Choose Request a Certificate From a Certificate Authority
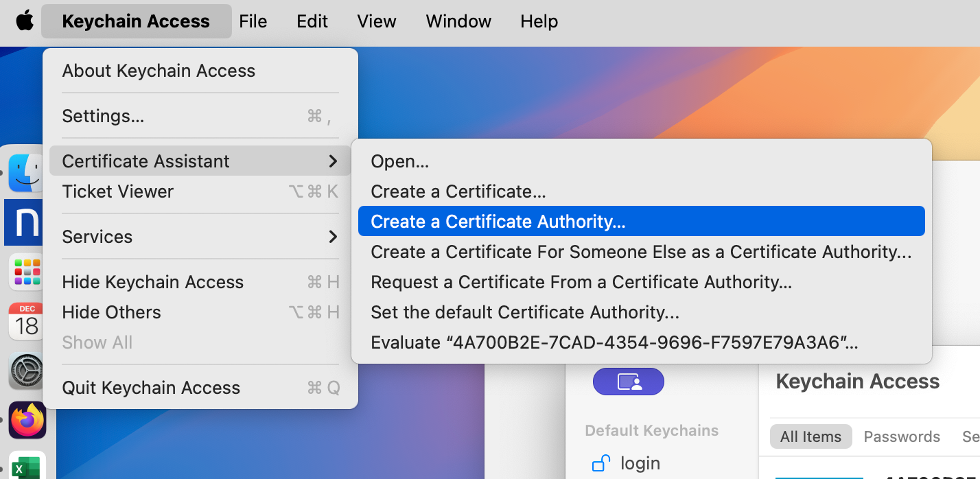980x479 pixels. point(581,282)
